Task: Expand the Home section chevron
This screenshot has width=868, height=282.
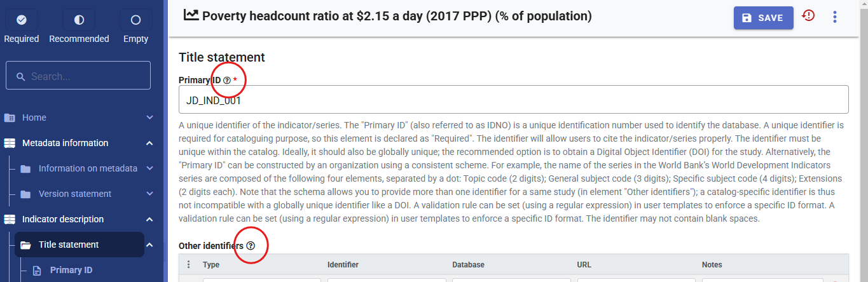Action: pyautogui.click(x=149, y=117)
